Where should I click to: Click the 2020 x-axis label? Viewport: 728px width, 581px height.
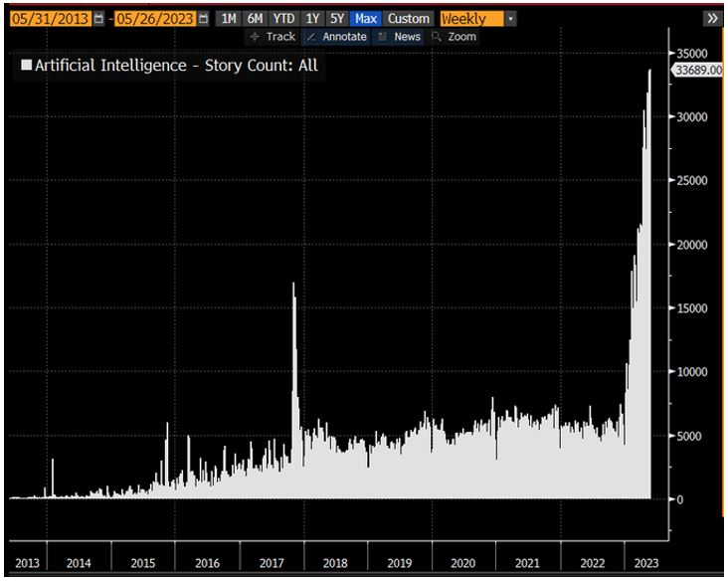pos(462,563)
